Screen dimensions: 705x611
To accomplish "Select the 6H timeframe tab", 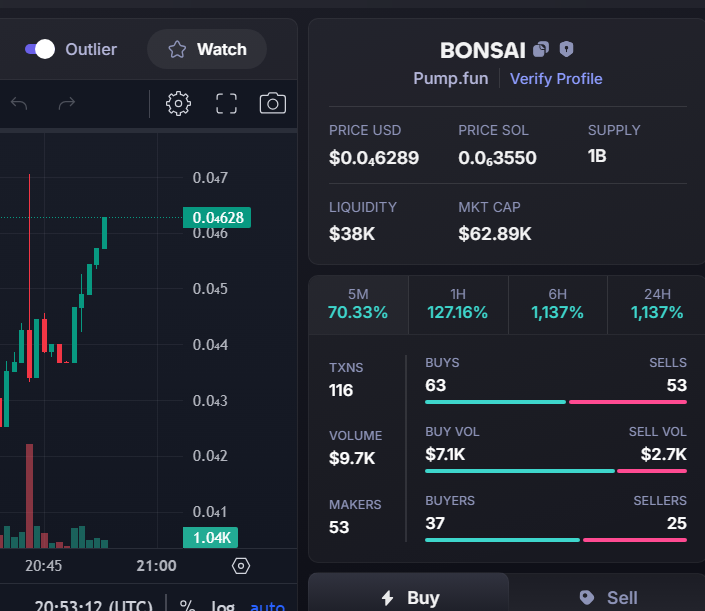I will tap(558, 304).
